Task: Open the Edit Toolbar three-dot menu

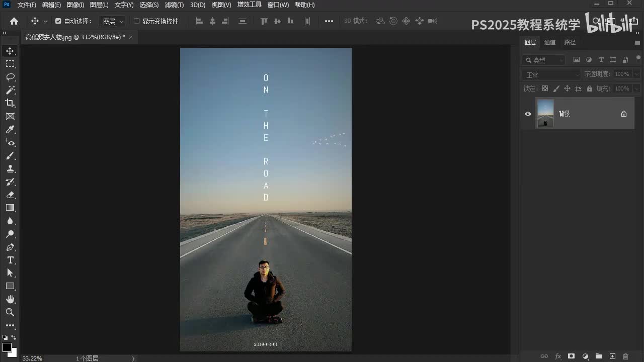Action: [x=10, y=325]
